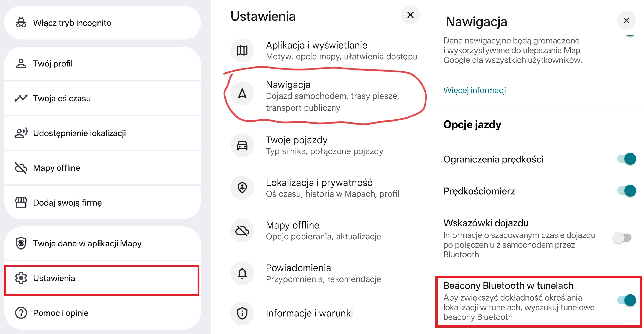Screen dimensions: 644x334
Task: Select the incognito mode icon
Action: [21, 23]
